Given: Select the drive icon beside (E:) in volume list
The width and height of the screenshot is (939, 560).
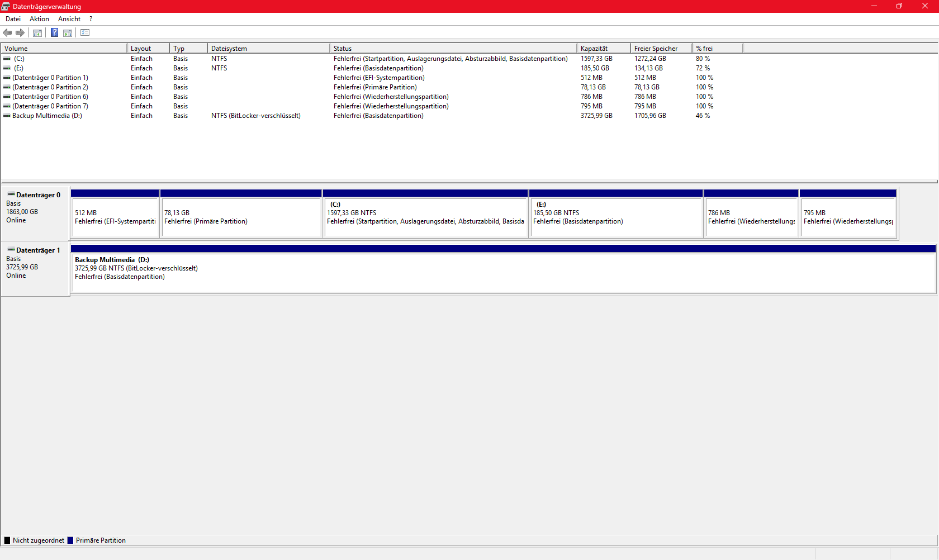Looking at the screenshot, I should (7, 68).
